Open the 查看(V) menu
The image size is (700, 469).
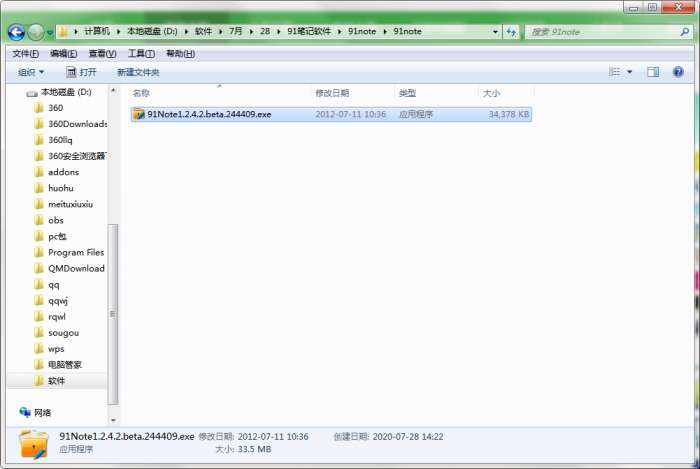point(102,54)
